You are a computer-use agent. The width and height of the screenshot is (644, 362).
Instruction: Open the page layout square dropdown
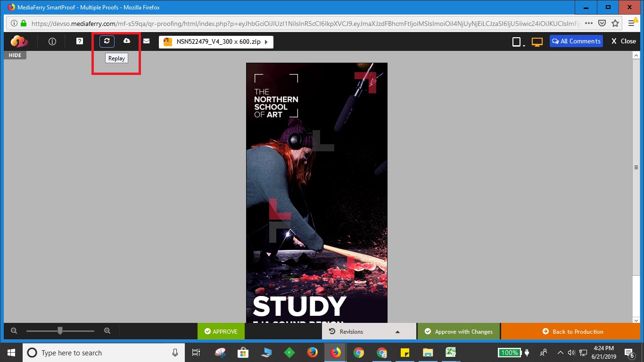pos(518,42)
